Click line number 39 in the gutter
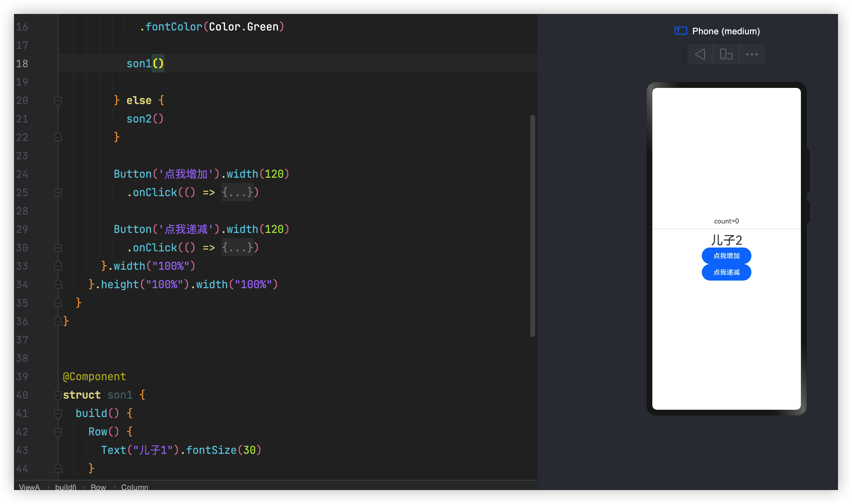The image size is (852, 504). [22, 377]
